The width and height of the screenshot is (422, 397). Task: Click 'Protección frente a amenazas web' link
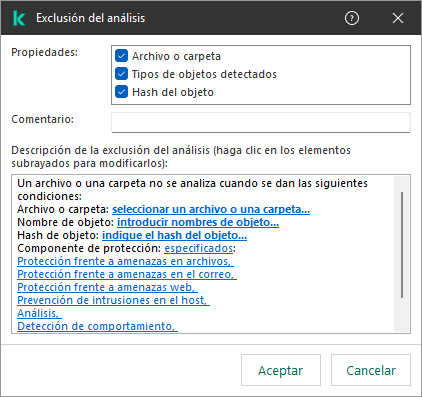pyautogui.click(x=107, y=287)
